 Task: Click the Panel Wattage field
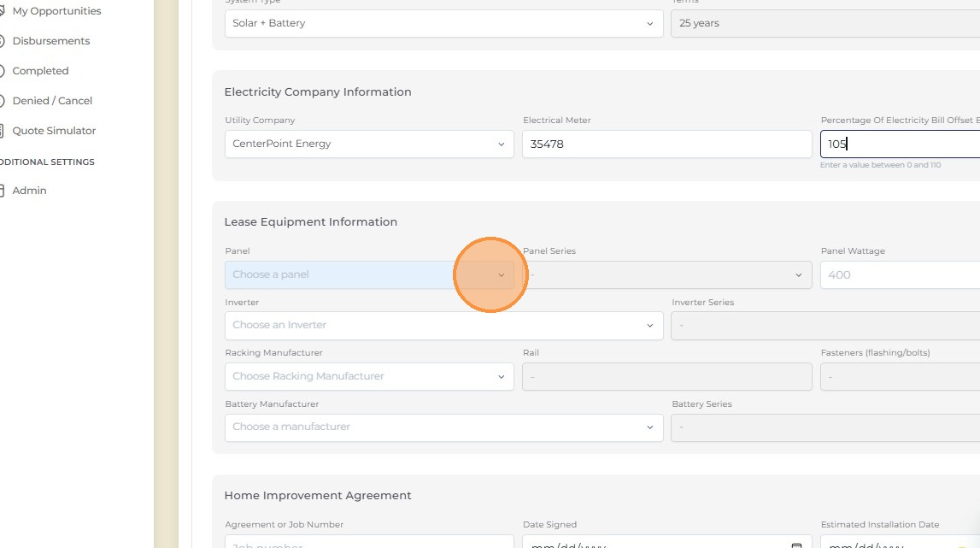(x=900, y=274)
